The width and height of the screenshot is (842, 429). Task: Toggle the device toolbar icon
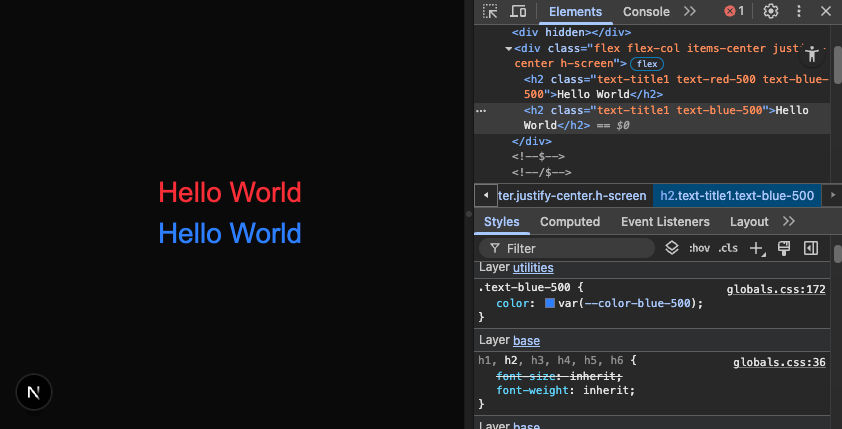[x=518, y=11]
